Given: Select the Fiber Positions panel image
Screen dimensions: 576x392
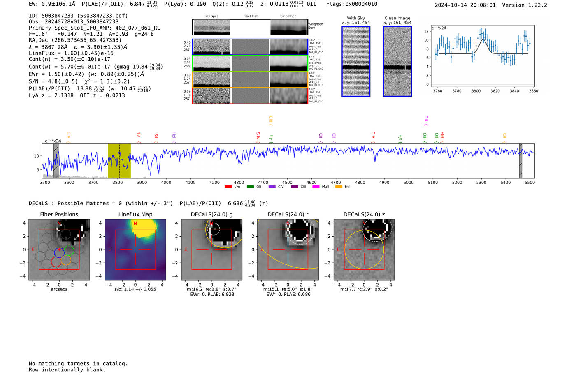Looking at the screenshot, I should coord(59,250).
